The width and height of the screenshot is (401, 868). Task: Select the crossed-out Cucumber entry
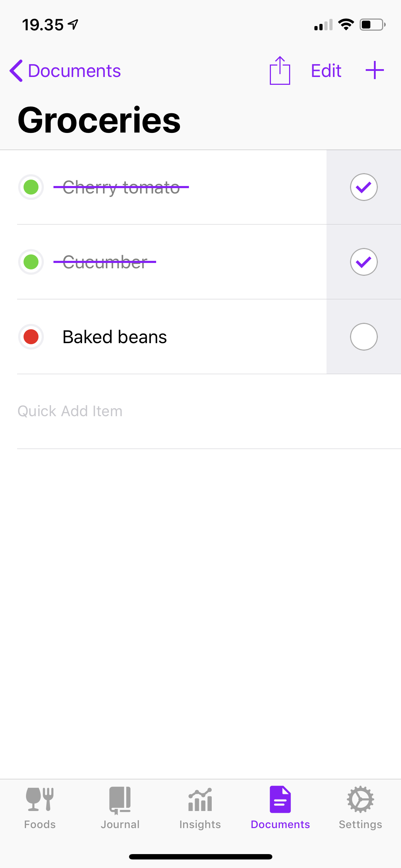[105, 262]
